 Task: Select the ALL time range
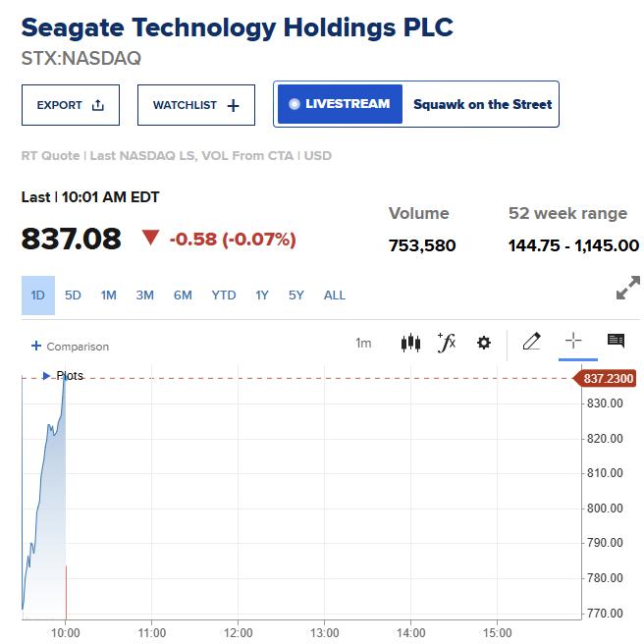tap(335, 295)
